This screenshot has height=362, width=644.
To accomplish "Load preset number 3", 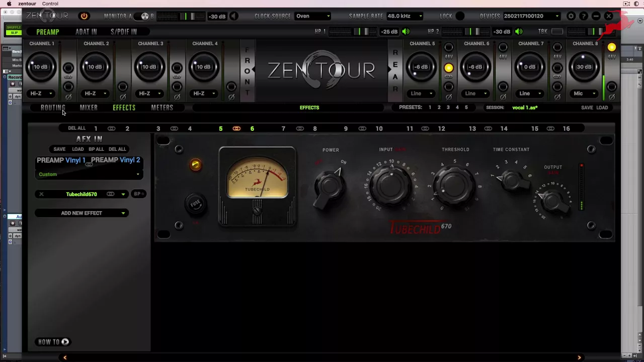I will pos(448,108).
